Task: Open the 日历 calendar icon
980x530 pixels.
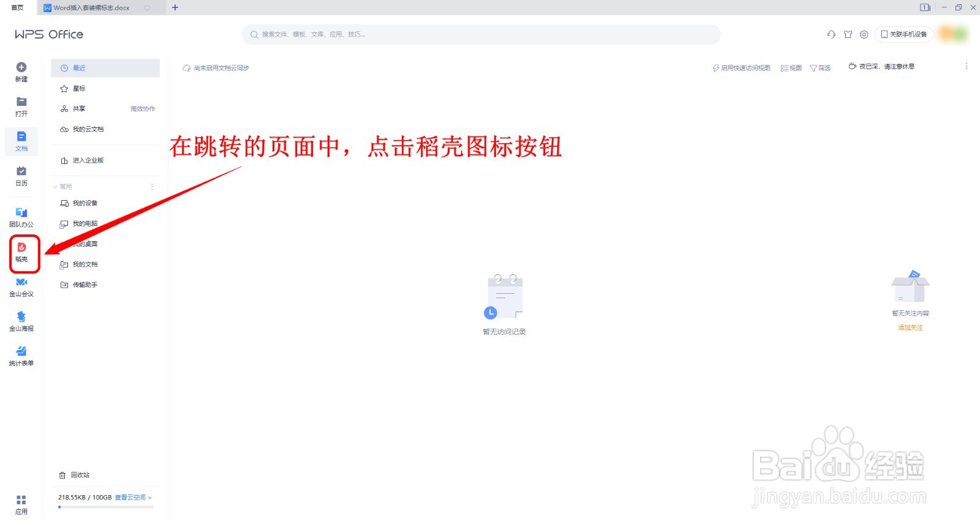Action: [x=21, y=171]
